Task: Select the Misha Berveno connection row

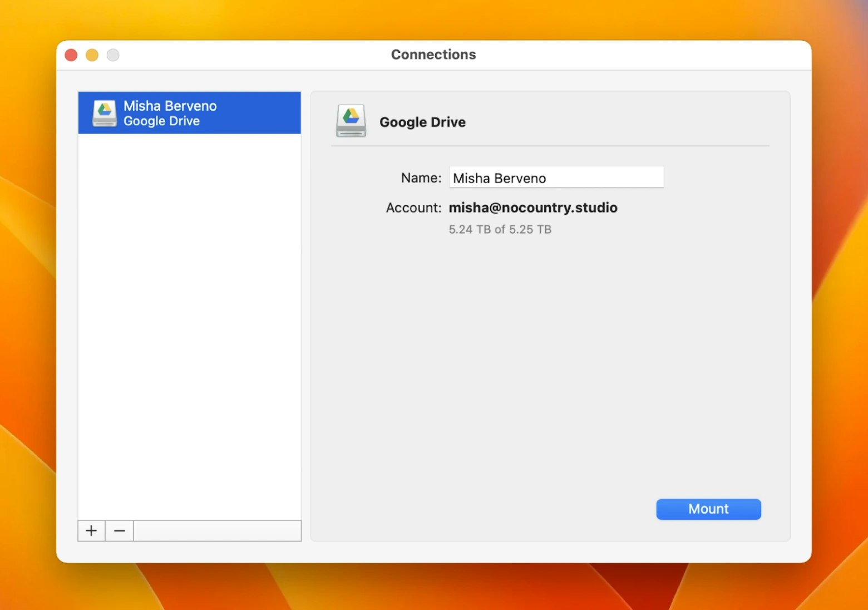Action: click(189, 113)
